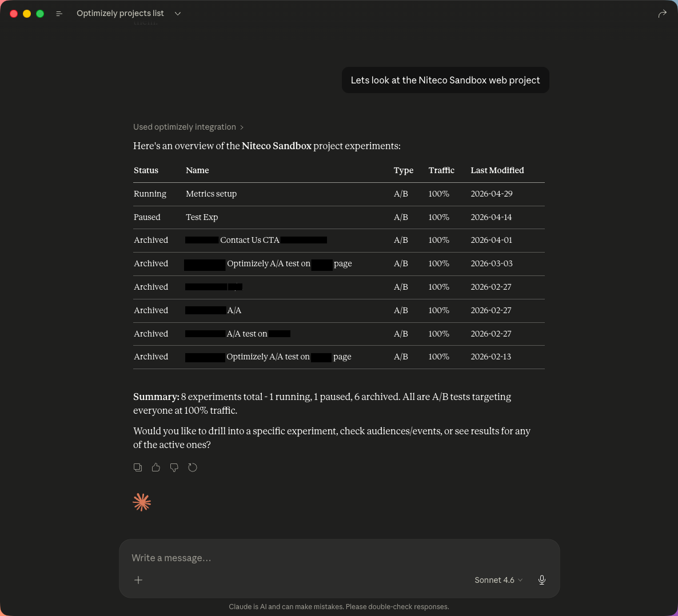
Task: Click the Name column header
Action: (x=197, y=170)
